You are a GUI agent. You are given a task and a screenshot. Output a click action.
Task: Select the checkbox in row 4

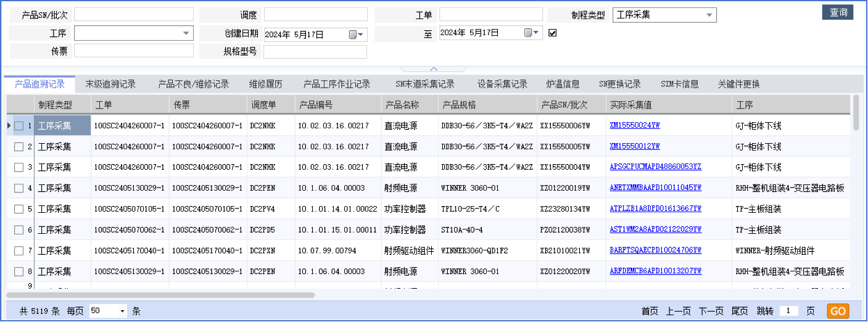coord(19,188)
